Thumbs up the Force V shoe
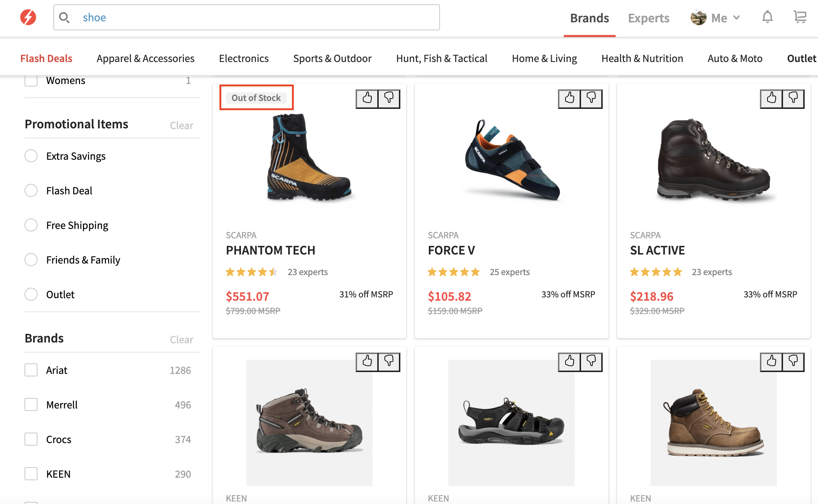Viewport: 818px width, 504px height. 569,98
